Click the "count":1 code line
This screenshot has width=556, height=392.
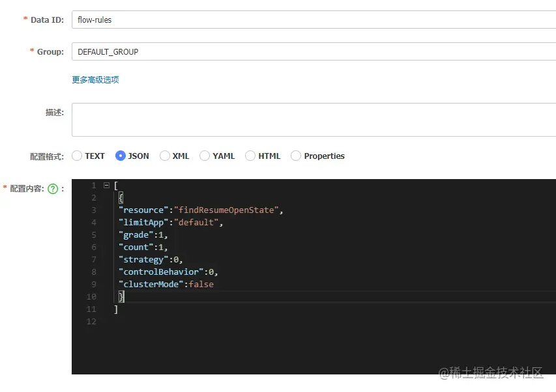coord(143,247)
